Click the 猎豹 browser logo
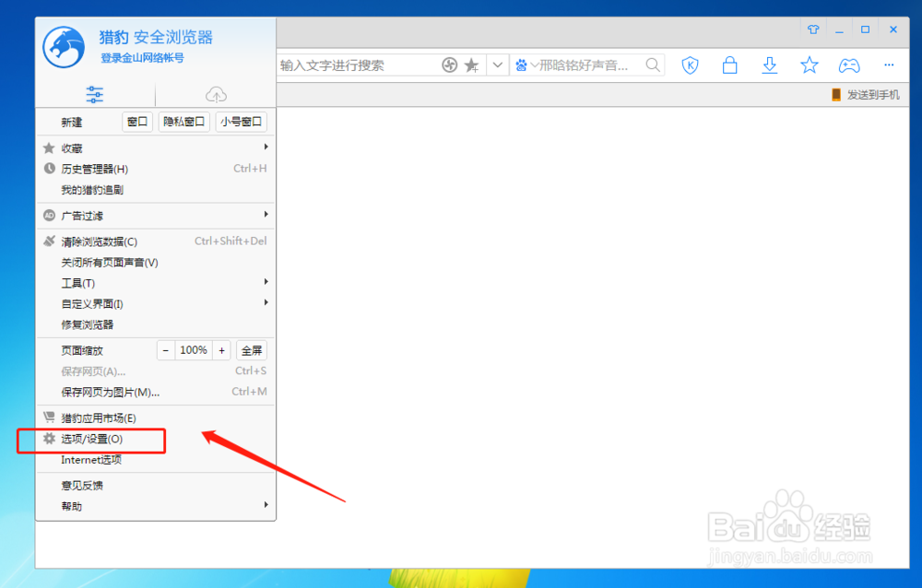Viewport: 922px width, 588px height. [63, 46]
